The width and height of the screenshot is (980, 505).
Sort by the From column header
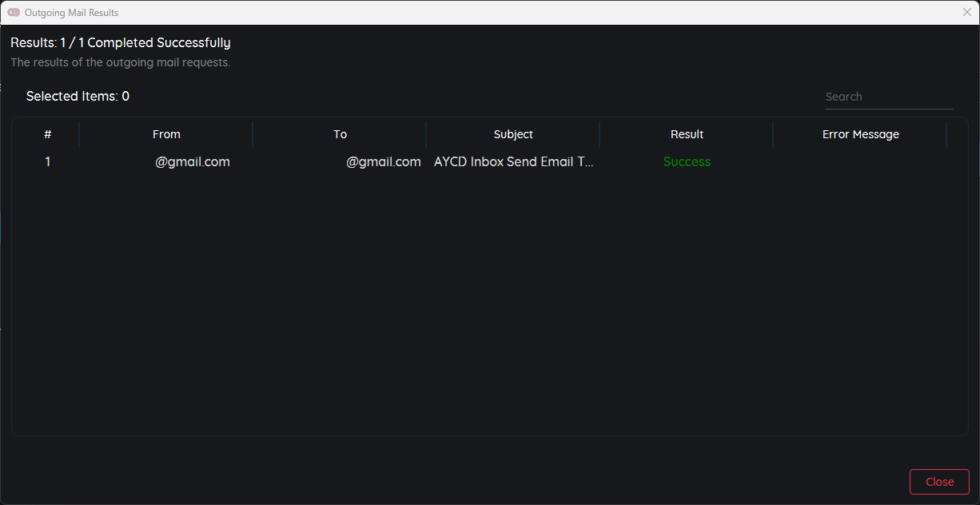tap(166, 134)
